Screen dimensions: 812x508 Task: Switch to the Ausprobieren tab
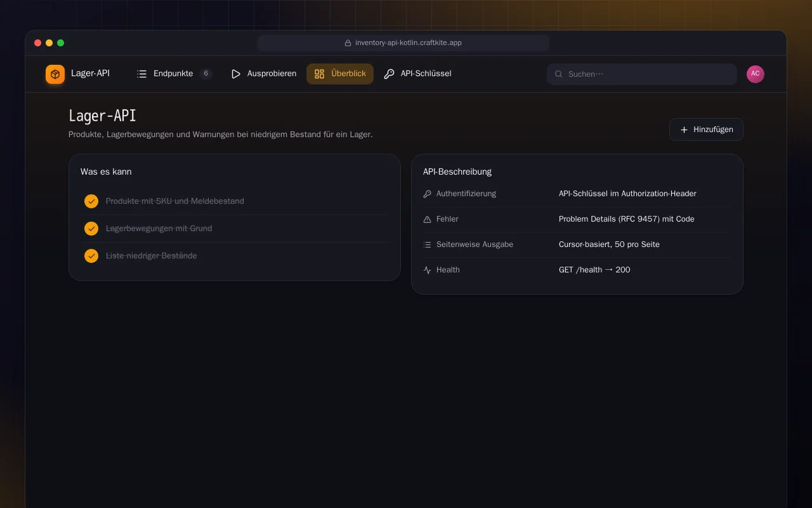[263, 74]
